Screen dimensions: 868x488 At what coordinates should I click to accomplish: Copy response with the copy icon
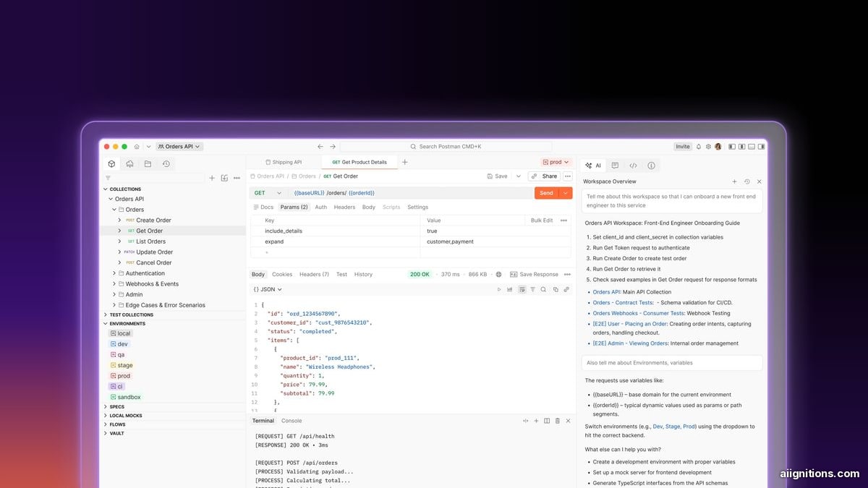556,289
